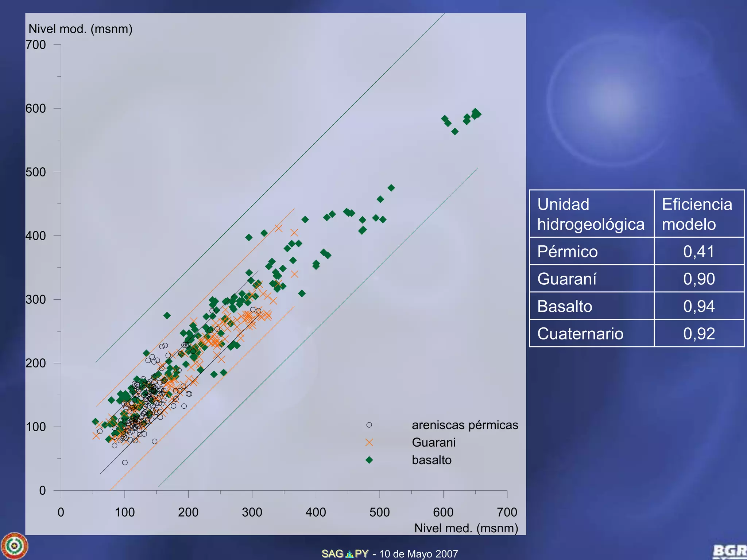Click the Guarani legend text
Screen dimensions: 747x560
(x=434, y=443)
